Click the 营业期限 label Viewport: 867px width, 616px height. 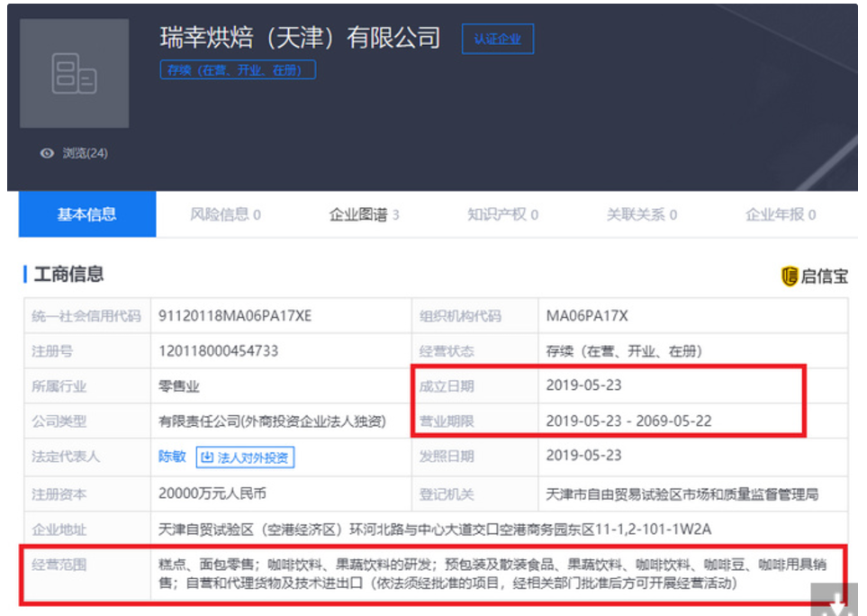(x=447, y=421)
